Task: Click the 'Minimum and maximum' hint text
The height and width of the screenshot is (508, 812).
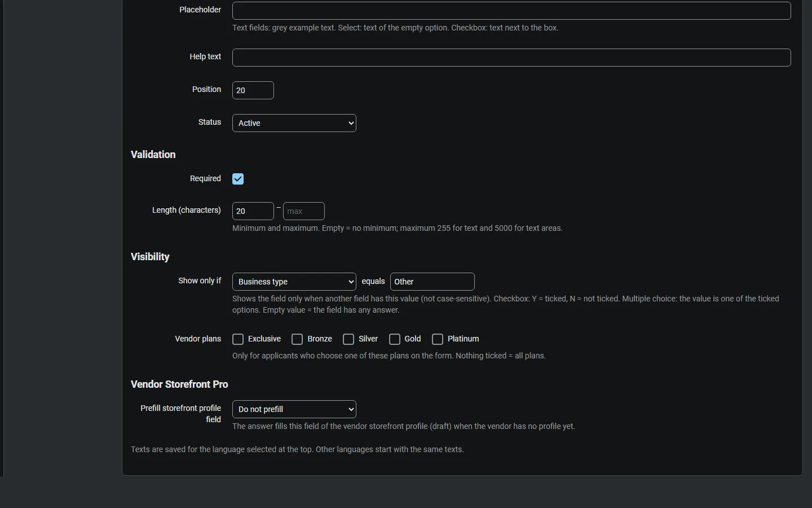Action: pyautogui.click(x=398, y=228)
